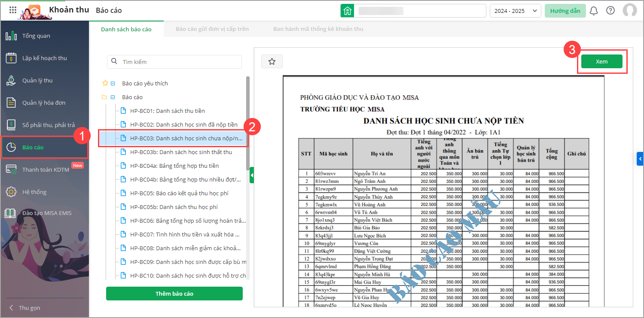Switch to Báo cáo gửi đơn vị cấp trên tab
The image size is (644, 318).
(x=212, y=29)
